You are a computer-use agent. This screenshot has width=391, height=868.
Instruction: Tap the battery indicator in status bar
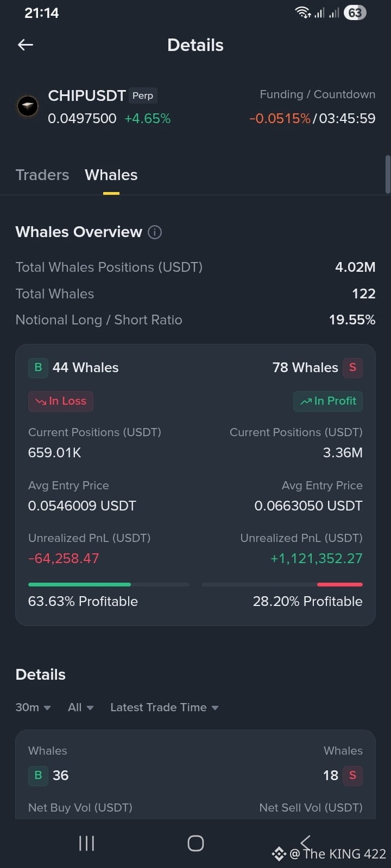tap(355, 12)
